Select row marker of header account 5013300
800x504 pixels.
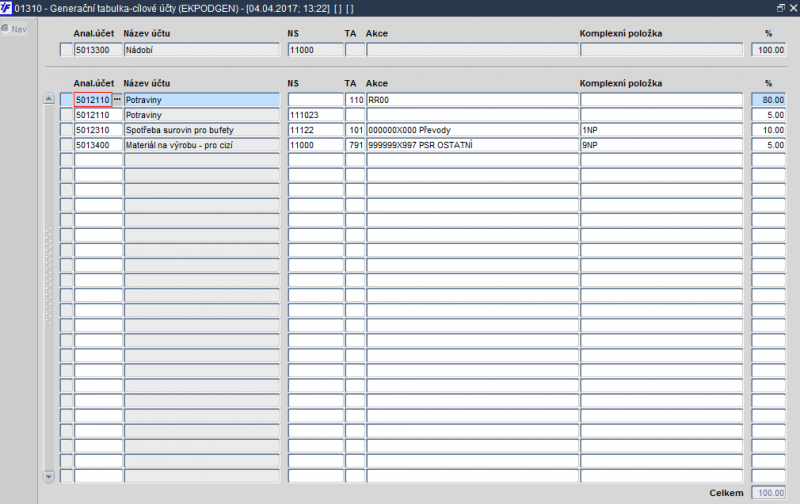click(66, 50)
